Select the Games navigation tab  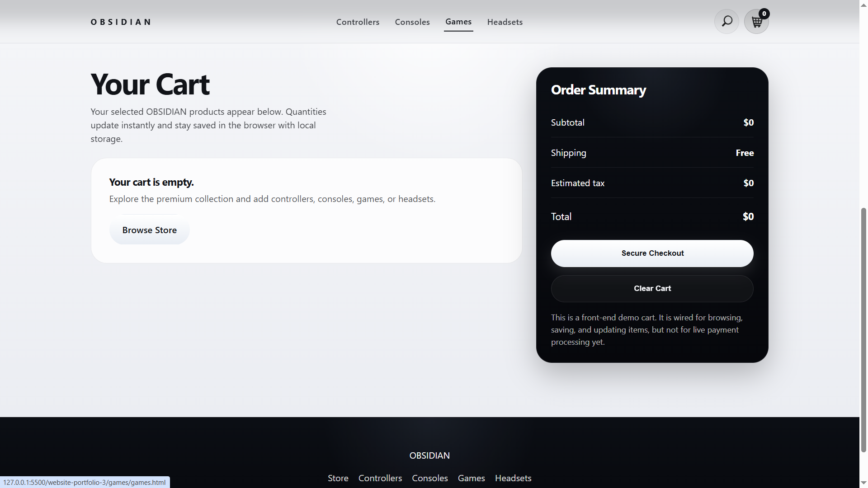tap(458, 22)
